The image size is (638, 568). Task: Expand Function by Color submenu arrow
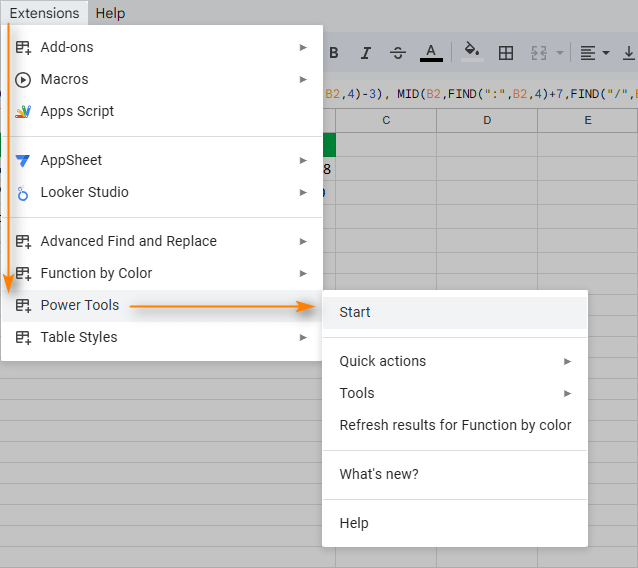[x=303, y=273]
